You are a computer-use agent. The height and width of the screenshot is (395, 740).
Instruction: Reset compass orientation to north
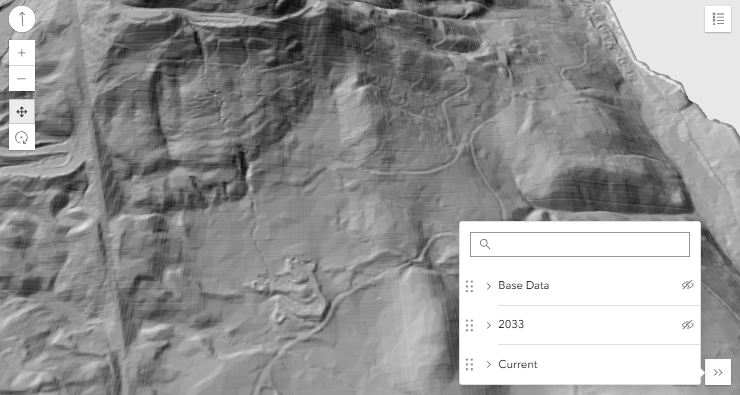point(22,19)
